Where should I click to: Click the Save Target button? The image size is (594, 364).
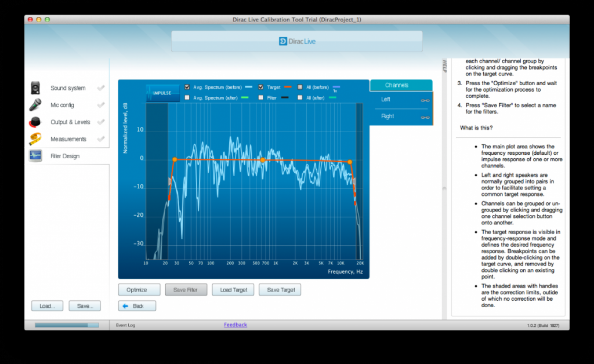pos(280,290)
